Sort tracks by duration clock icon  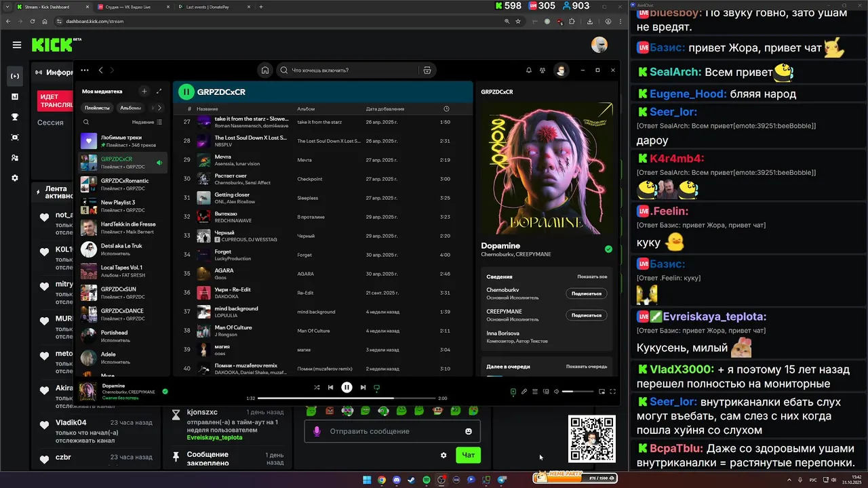pos(446,108)
